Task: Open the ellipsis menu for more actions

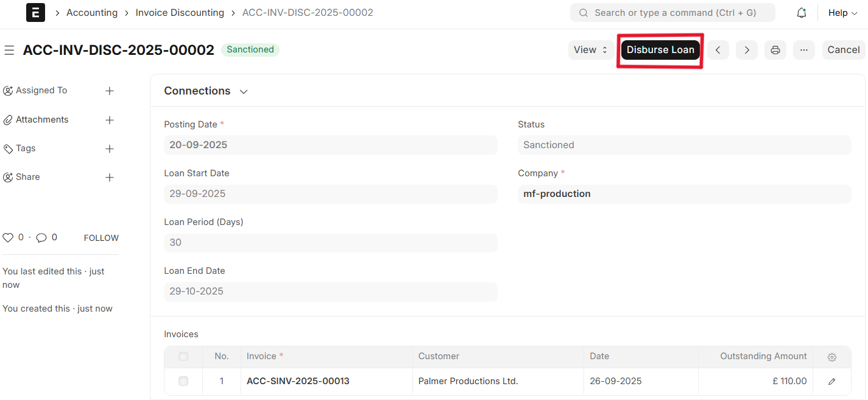Action: pos(803,49)
